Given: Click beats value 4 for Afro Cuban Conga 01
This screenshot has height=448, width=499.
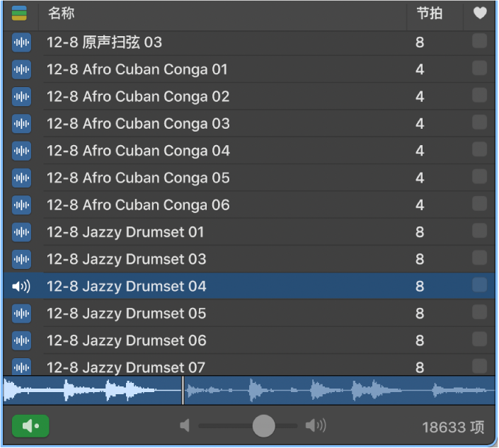Looking at the screenshot, I should tap(420, 69).
